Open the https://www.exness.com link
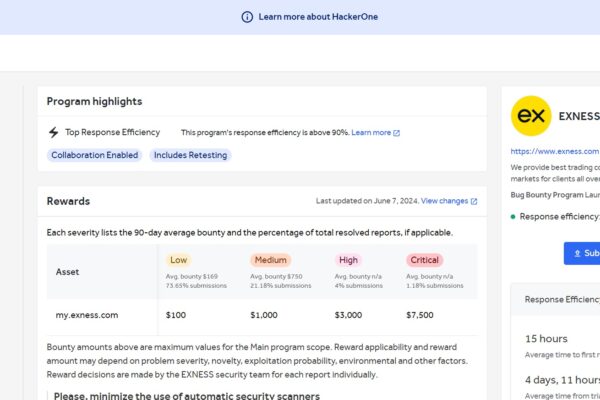Image resolution: width=600 pixels, height=400 pixels. [555, 151]
